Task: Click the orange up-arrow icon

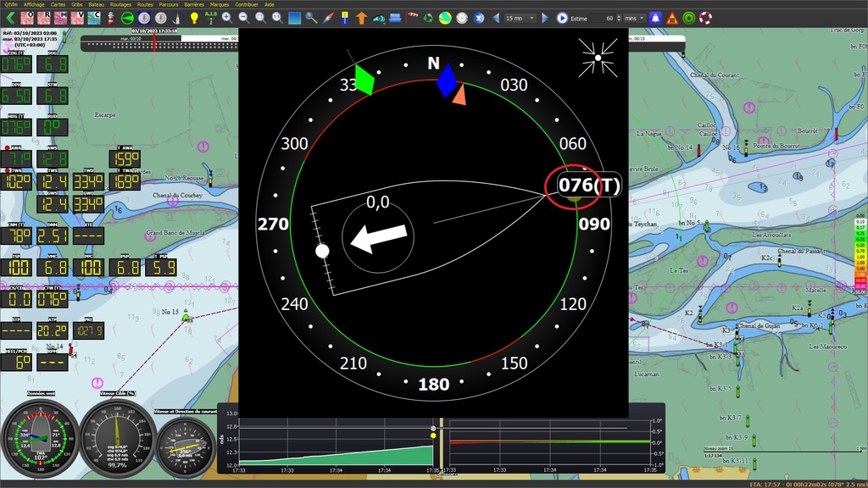Action: 361,18
